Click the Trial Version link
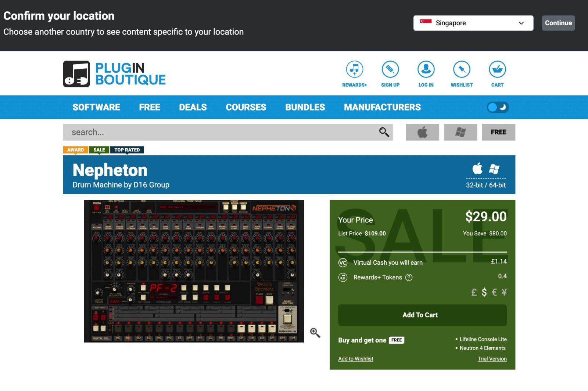The height and width of the screenshot is (391, 588). click(492, 359)
